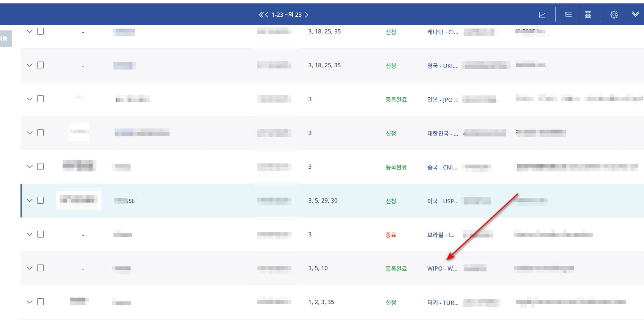Click '3, 18, 25, 35' in 영국 row
This screenshot has height=320, width=644.
324,65
